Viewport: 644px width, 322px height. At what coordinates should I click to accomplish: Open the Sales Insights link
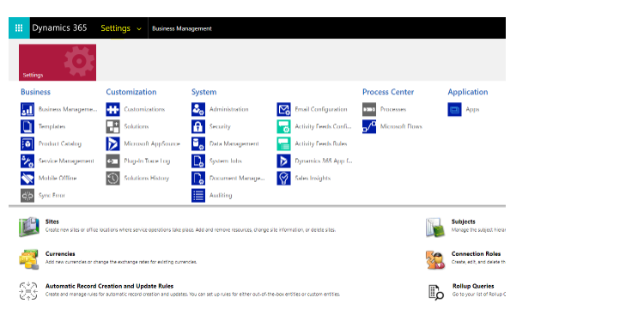coord(313,179)
